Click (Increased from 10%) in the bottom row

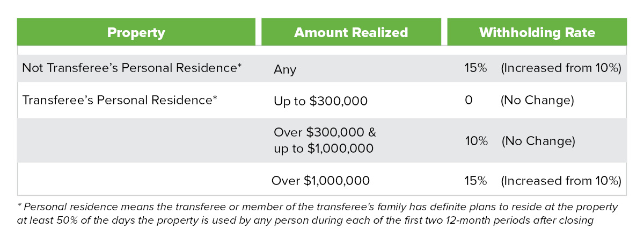point(561,181)
